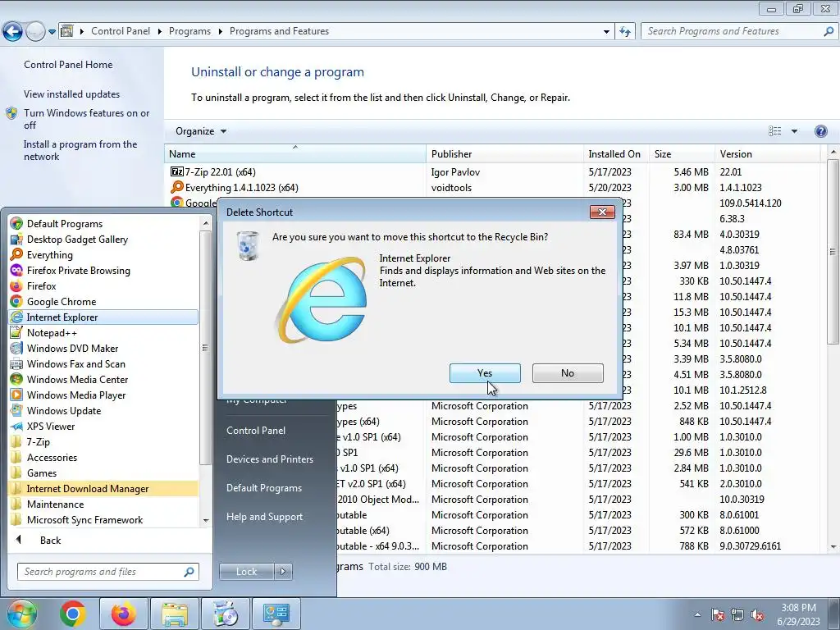840x630 pixels.
Task: Go to Control Panel Home
Action: 68,64
